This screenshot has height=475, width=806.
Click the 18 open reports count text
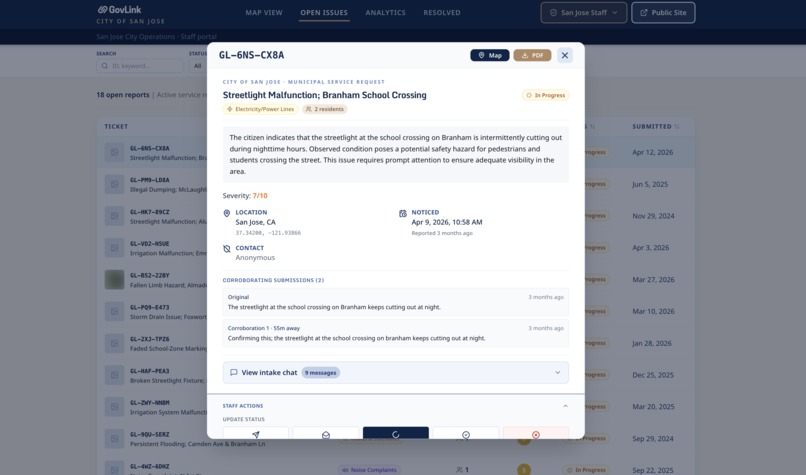[x=123, y=95]
